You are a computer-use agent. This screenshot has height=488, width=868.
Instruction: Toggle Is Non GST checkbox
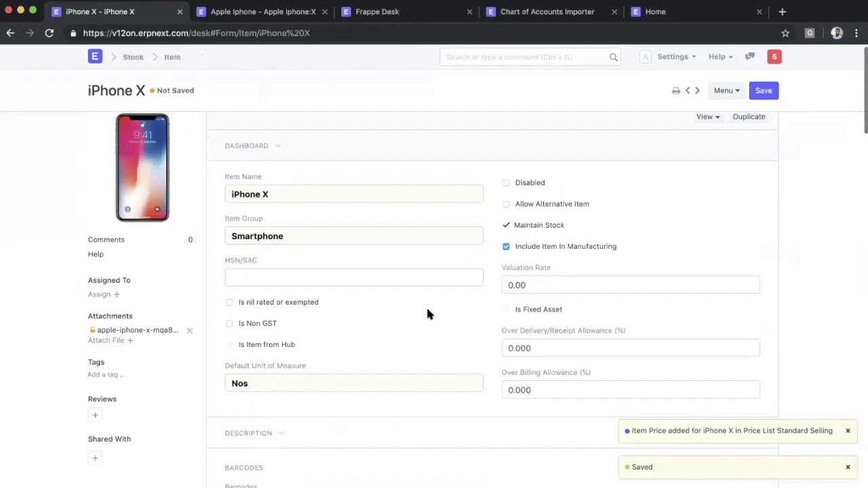(x=229, y=323)
